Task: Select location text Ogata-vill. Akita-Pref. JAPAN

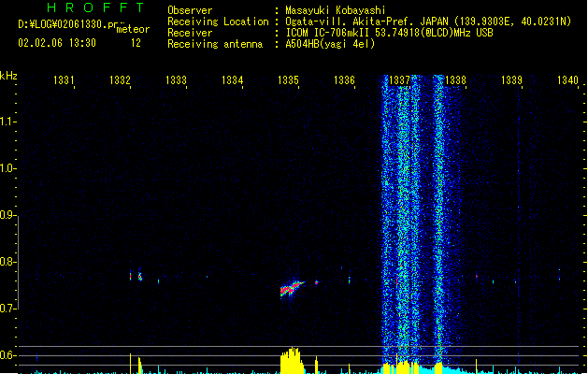Action: (x=368, y=22)
